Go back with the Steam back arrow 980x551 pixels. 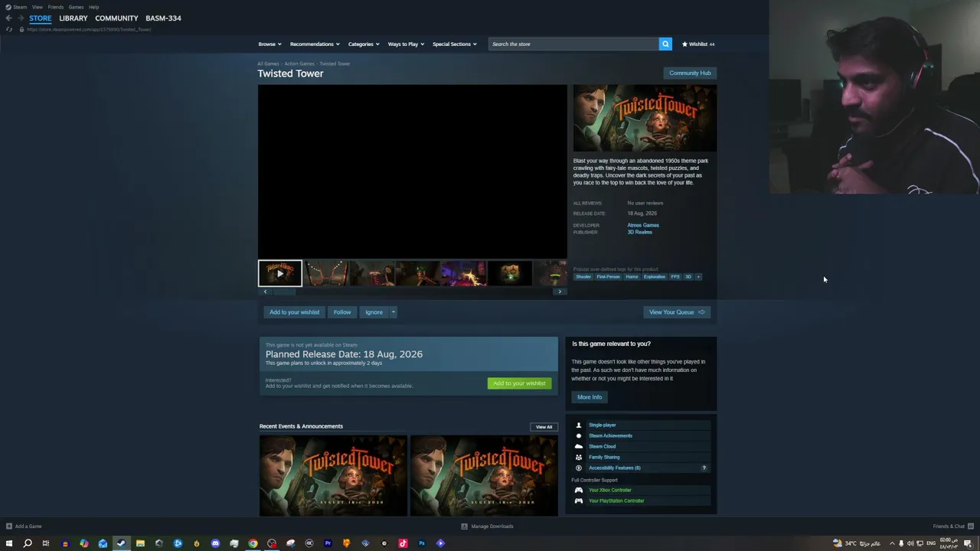coord(8,18)
